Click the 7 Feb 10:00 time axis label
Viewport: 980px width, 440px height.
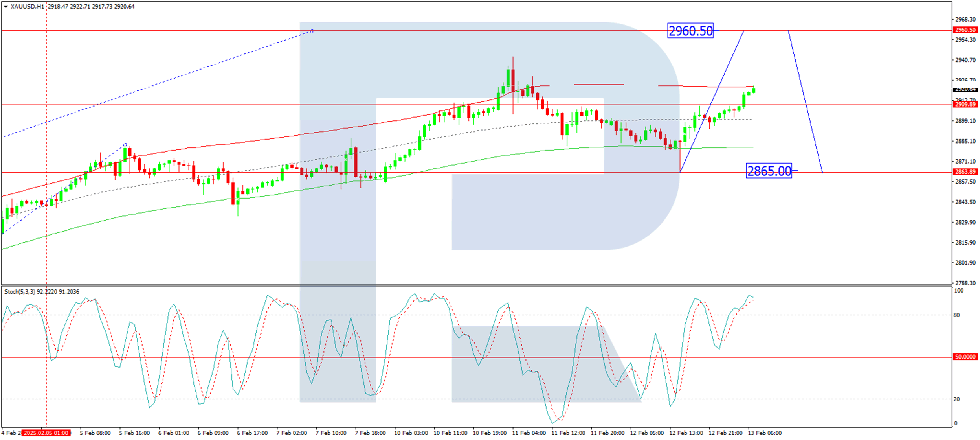pyautogui.click(x=331, y=433)
